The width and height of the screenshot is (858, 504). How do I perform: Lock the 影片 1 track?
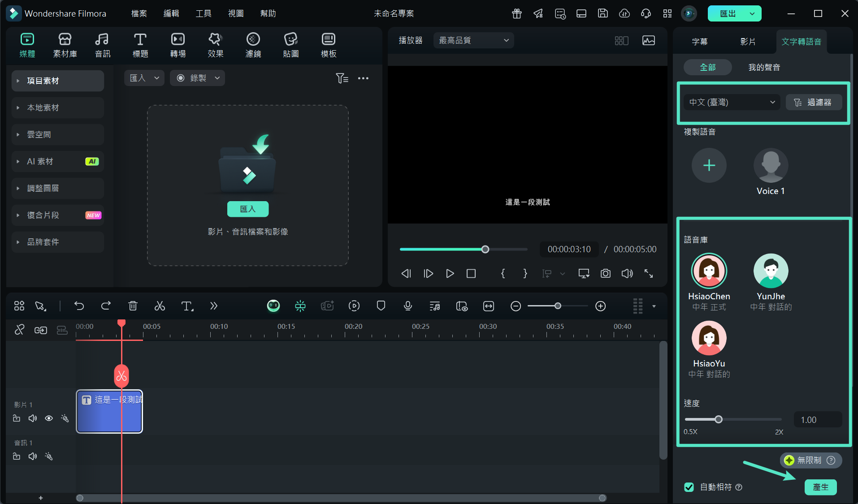pyautogui.click(x=17, y=418)
